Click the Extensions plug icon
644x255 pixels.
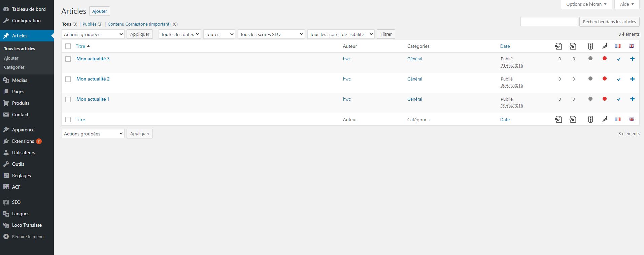click(x=6, y=141)
